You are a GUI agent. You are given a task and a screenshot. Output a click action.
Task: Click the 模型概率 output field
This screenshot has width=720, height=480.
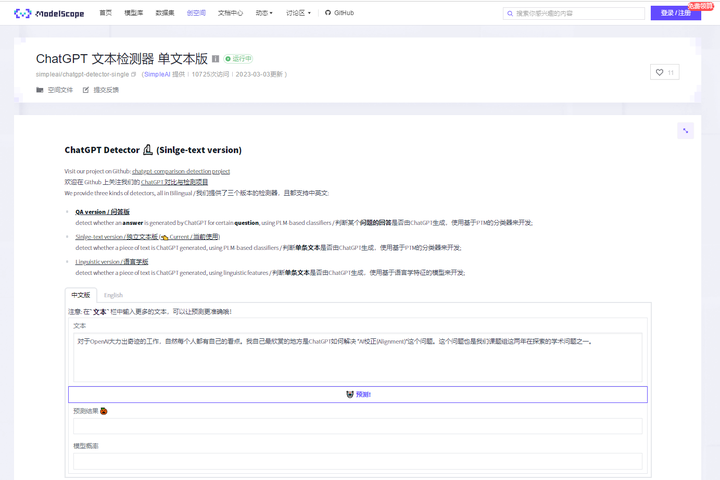(358, 461)
